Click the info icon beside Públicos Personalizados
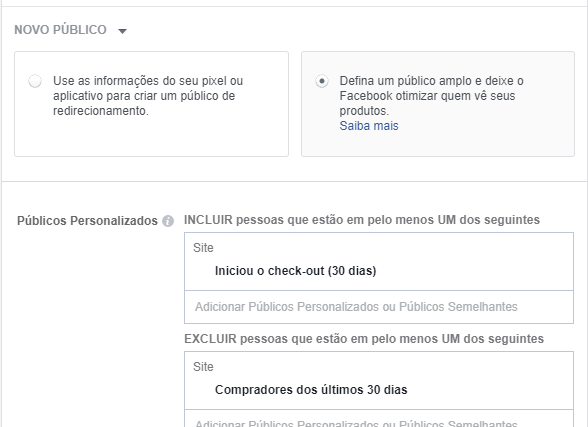The height and width of the screenshot is (427, 588). (168, 221)
